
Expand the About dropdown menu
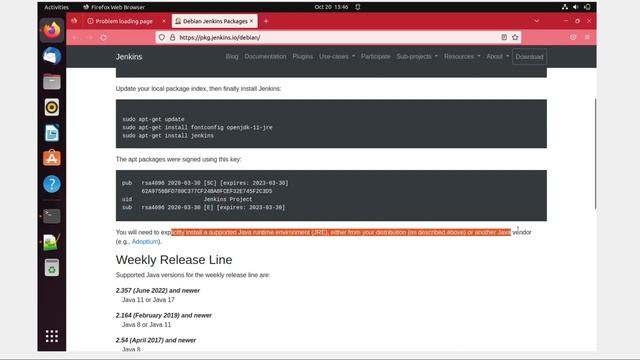(498, 56)
